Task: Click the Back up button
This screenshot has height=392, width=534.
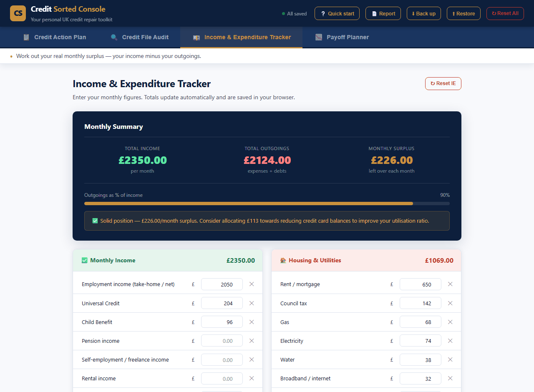Action: [x=423, y=13]
